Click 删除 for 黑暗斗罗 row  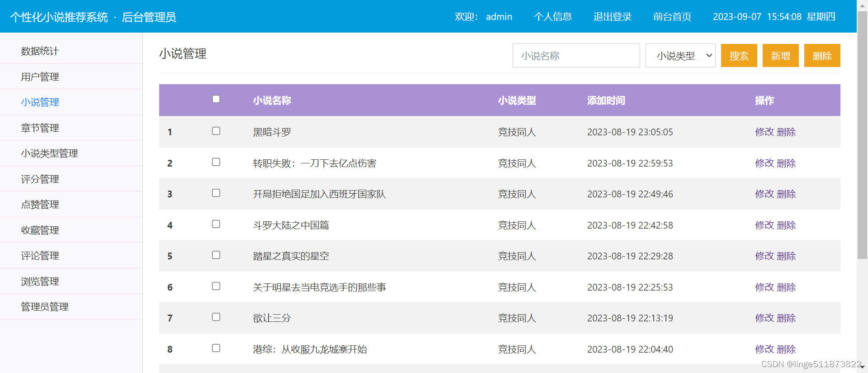(x=786, y=132)
